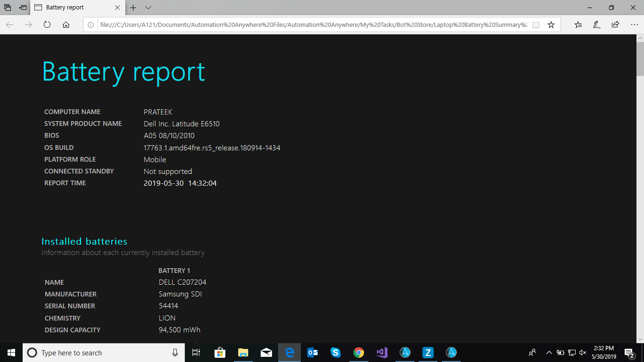Viewport: 644px width, 362px height.
Task: Click the address bar file URL
Action: pos(314,25)
